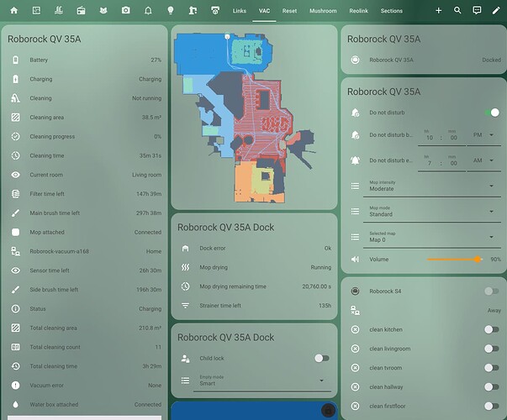Open the notifications bell view

(x=148, y=10)
